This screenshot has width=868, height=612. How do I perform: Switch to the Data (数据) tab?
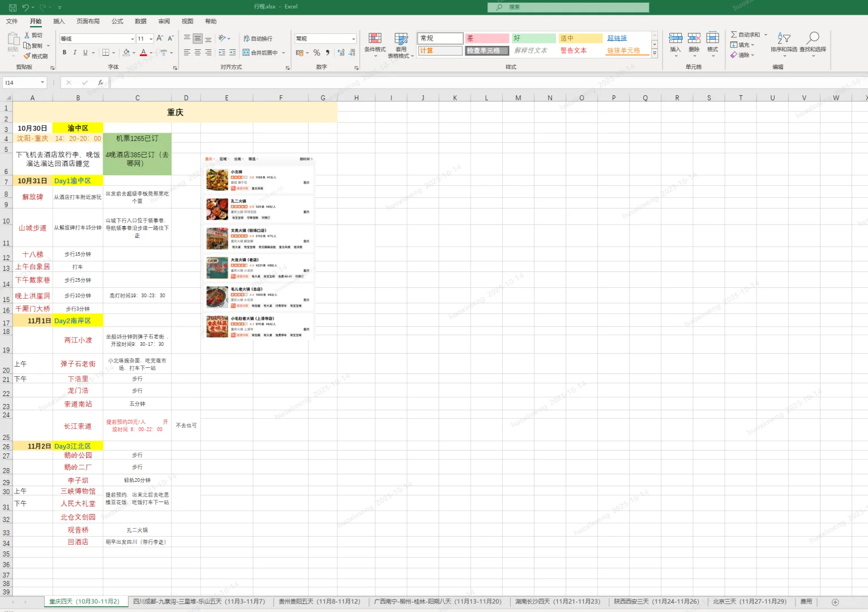coord(140,22)
